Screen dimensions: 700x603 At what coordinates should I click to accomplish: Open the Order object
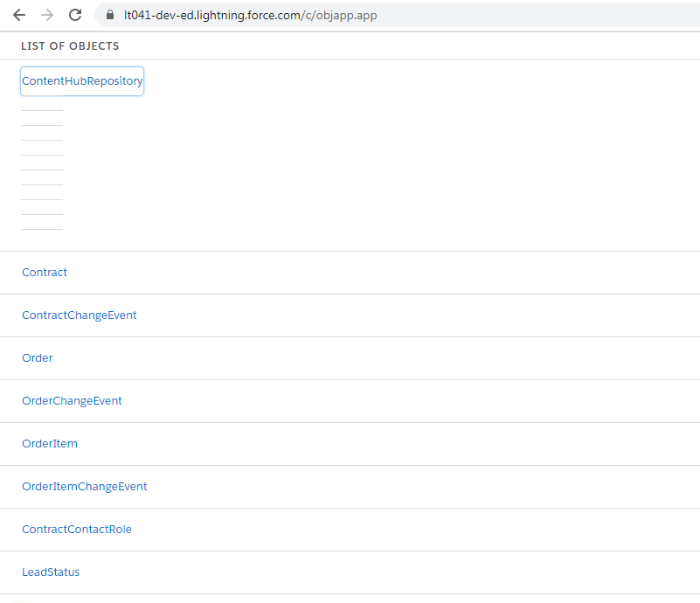tap(37, 357)
